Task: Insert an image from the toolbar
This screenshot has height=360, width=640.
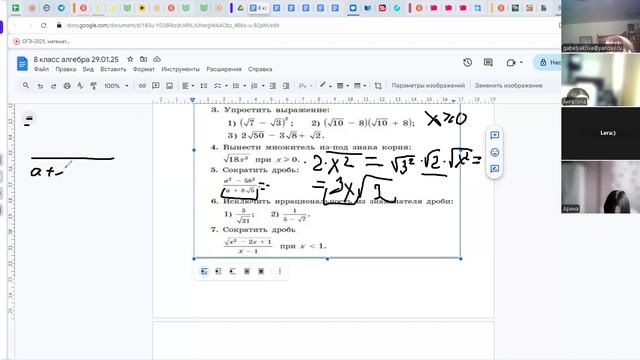Action: [x=169, y=86]
